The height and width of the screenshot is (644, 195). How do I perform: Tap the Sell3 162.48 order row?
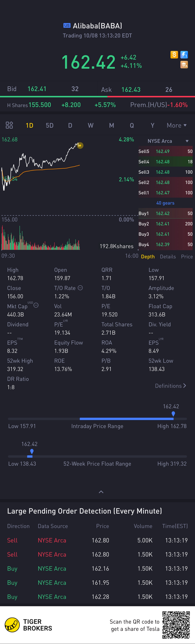[166, 172]
